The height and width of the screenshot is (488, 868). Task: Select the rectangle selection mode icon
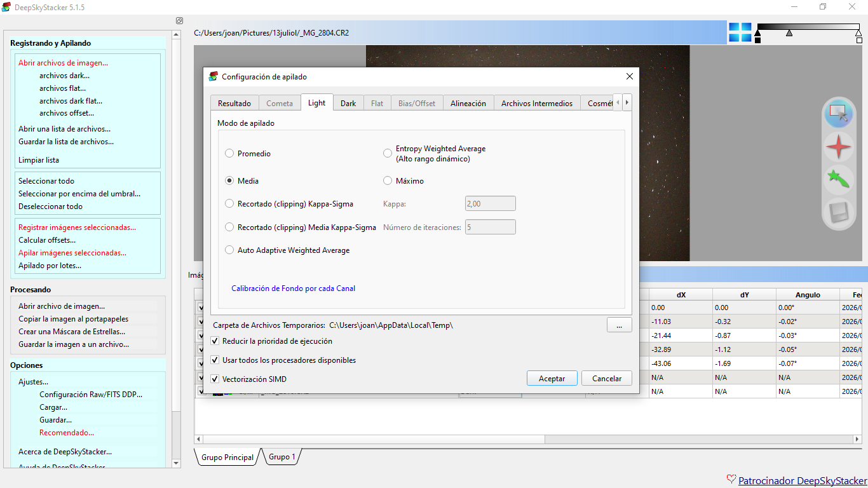coord(839,114)
